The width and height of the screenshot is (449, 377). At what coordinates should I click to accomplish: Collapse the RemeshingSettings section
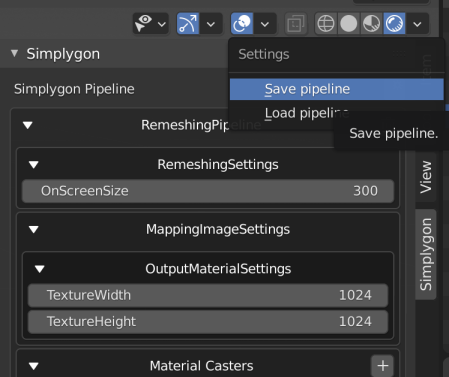click(34, 164)
